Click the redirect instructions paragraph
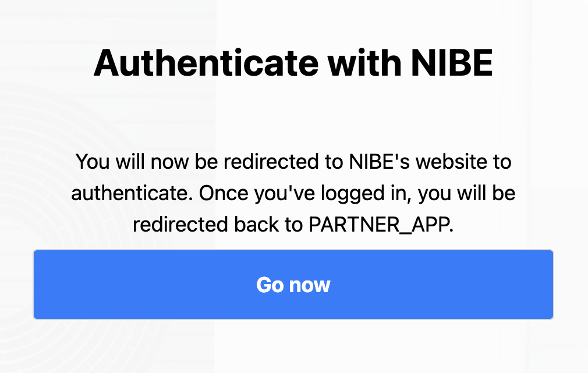Image resolution: width=588 pixels, height=373 pixels. tap(293, 193)
